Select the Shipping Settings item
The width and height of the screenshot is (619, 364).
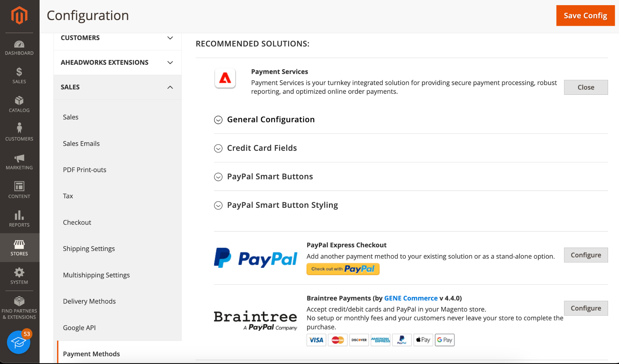point(89,249)
